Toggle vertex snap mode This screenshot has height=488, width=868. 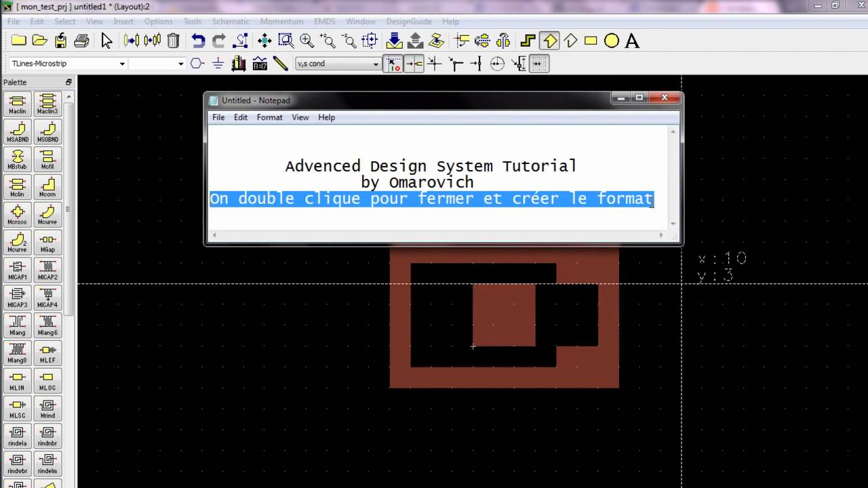tap(456, 64)
